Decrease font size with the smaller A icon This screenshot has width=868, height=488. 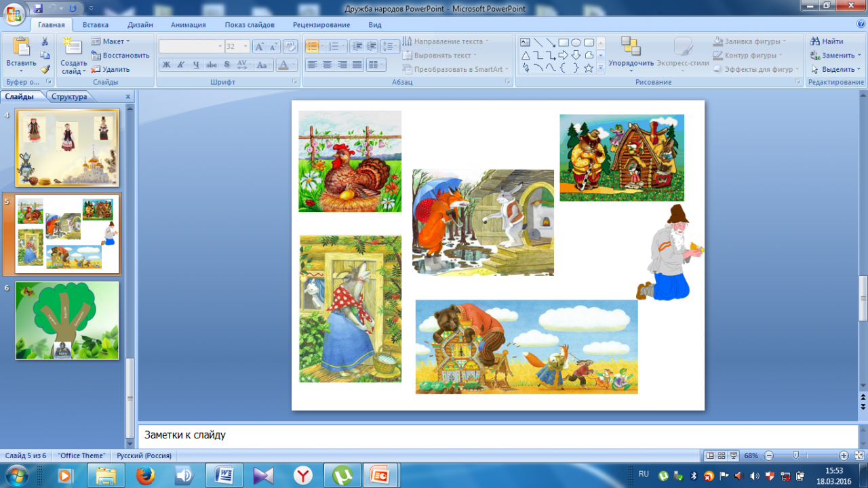click(x=273, y=47)
